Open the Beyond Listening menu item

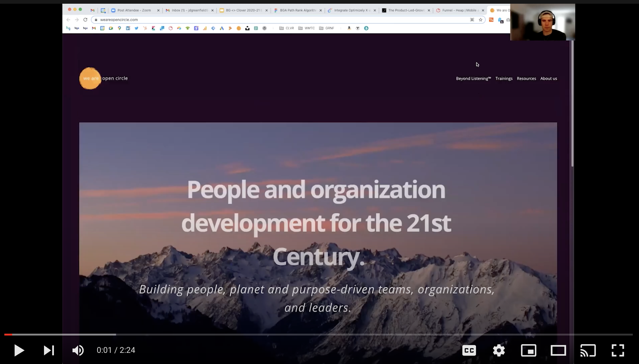coord(473,79)
